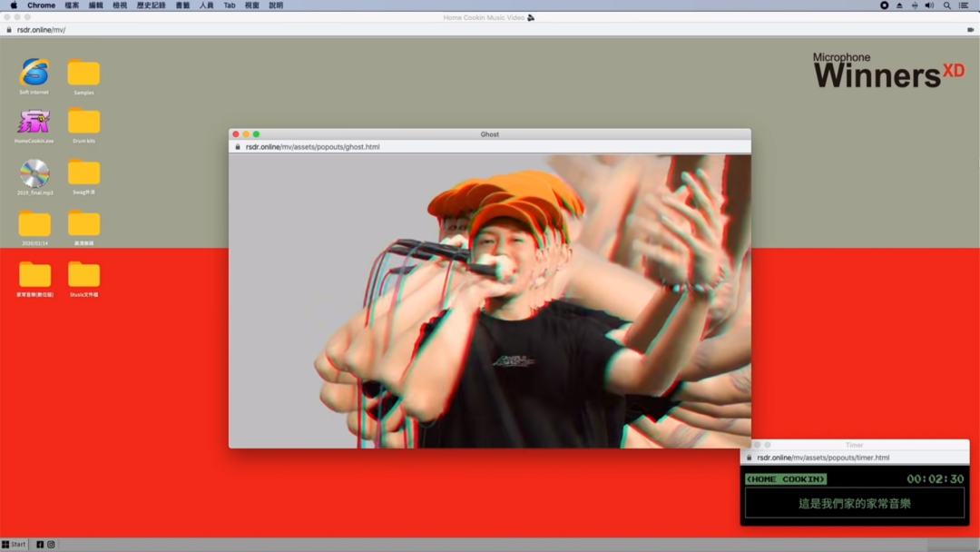Launch the HomeCookin.exe icon
Image resolution: width=980 pixels, height=552 pixels.
click(34, 122)
